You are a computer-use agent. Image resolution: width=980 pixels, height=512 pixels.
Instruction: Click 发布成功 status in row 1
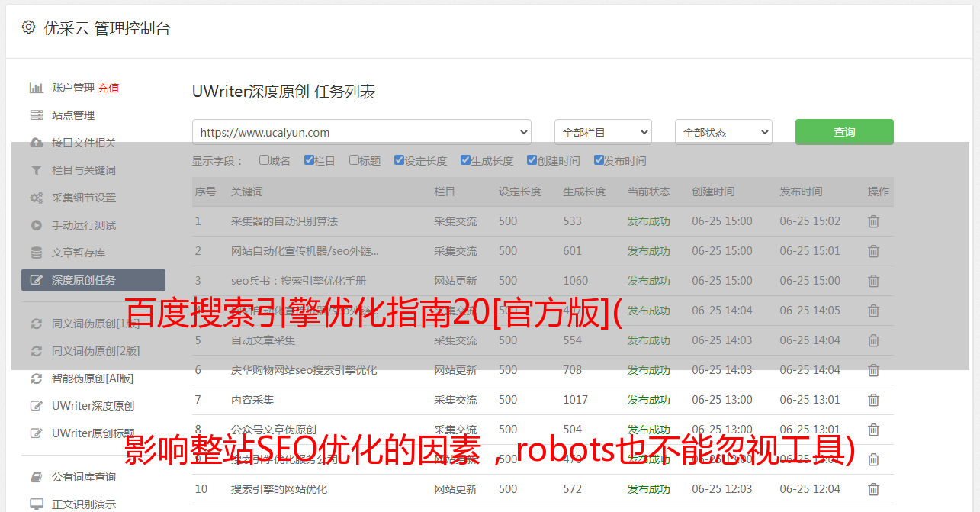click(649, 221)
